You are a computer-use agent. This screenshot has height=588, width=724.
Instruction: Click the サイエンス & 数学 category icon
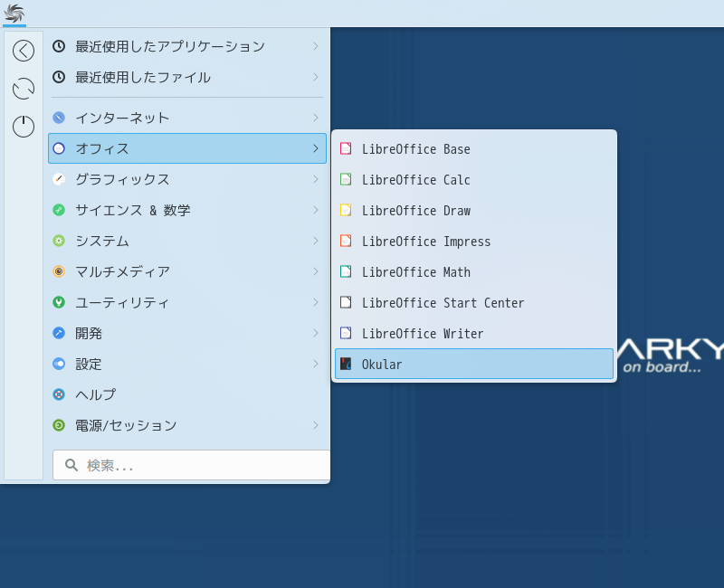59,210
